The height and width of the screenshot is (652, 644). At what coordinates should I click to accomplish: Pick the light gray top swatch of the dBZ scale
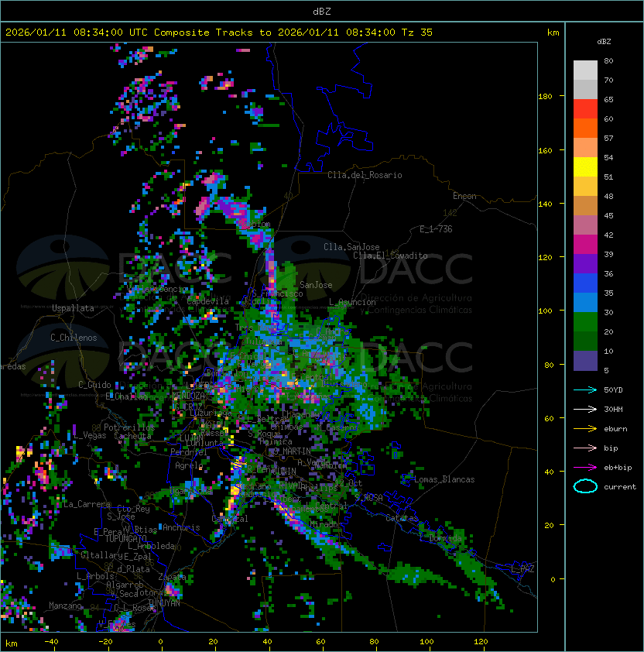point(585,70)
